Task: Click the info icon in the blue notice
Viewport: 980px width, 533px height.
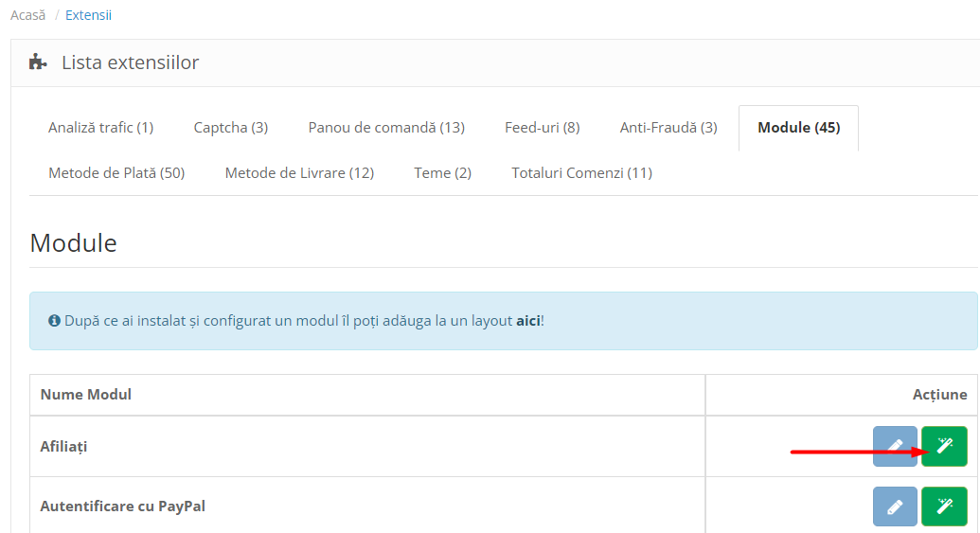Action: 55,321
